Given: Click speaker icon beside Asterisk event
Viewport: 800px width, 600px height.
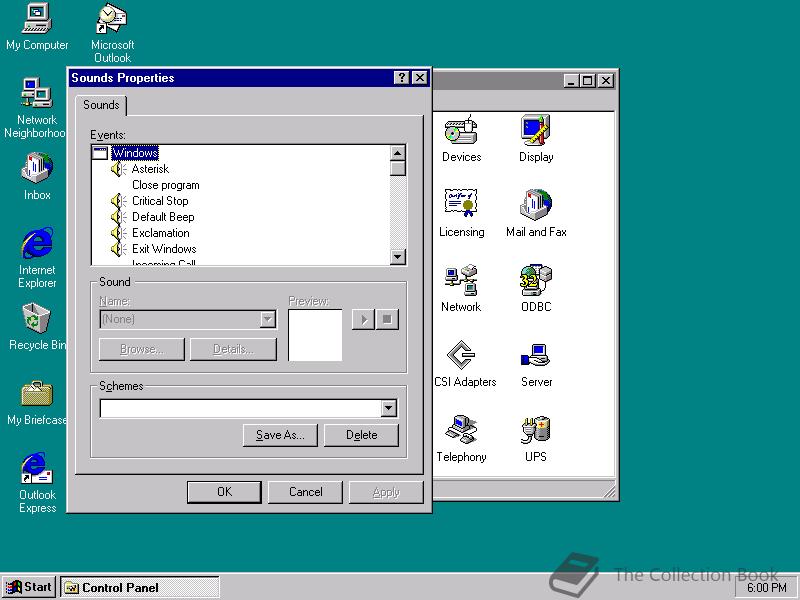Looking at the screenshot, I should click(x=119, y=169).
